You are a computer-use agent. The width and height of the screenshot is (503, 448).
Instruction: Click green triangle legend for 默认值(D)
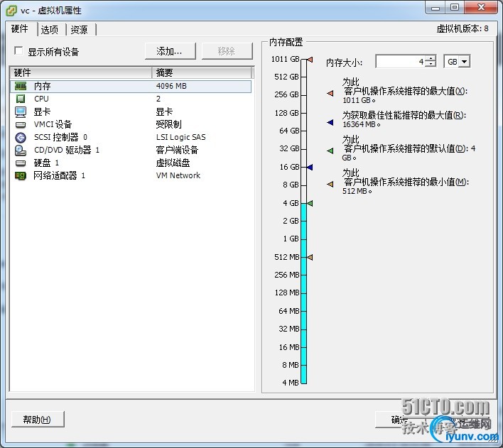pyautogui.click(x=330, y=151)
